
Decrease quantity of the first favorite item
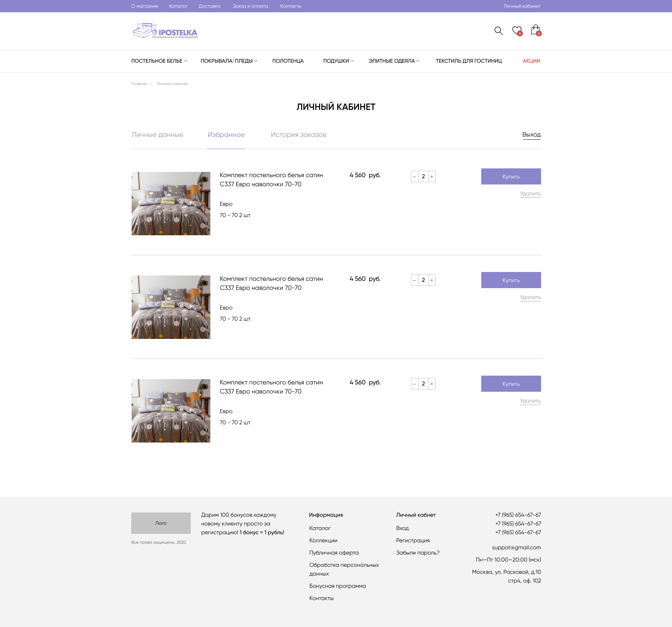(415, 176)
